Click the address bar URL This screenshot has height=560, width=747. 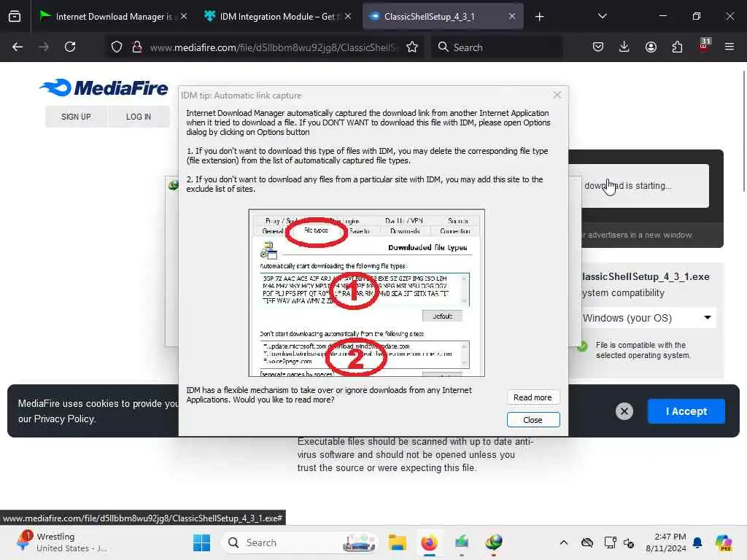point(274,47)
